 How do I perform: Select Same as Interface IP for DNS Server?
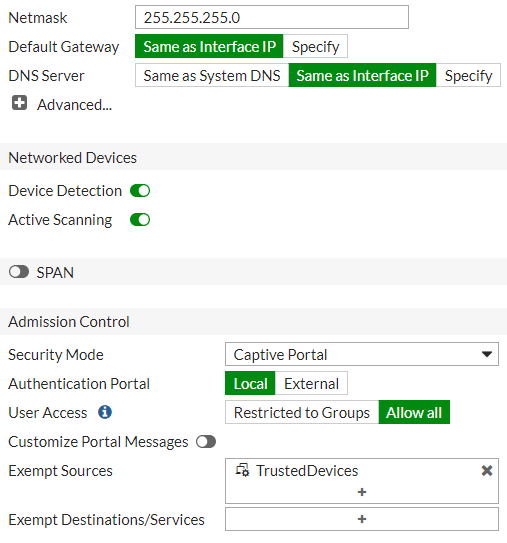click(x=362, y=75)
